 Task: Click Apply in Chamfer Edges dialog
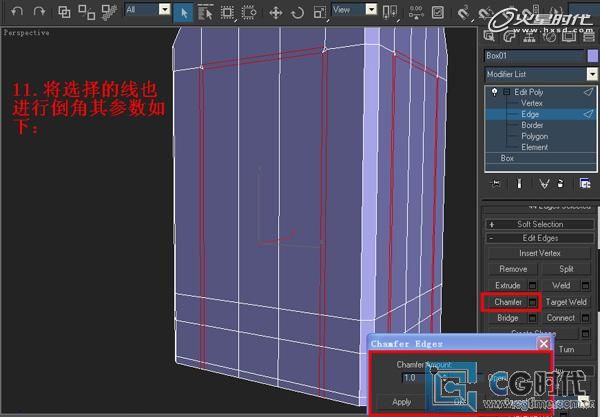[401, 402]
